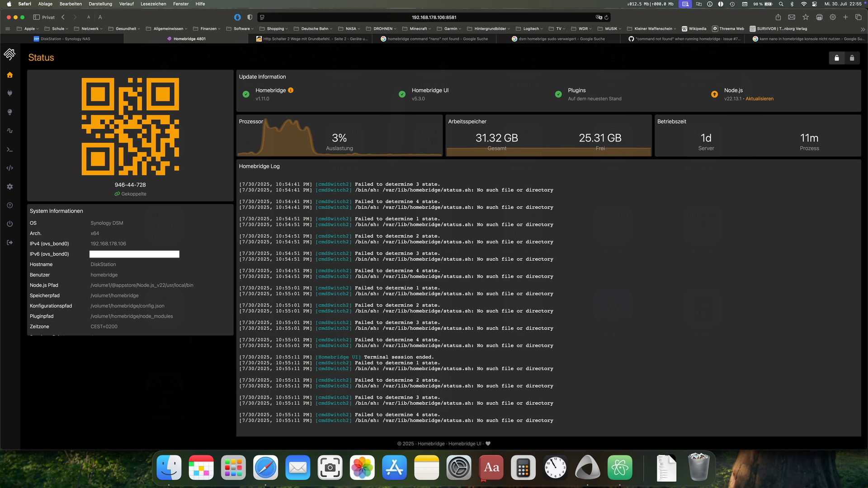
Task: Toggle Safari's sidebar button
Action: click(x=36, y=17)
